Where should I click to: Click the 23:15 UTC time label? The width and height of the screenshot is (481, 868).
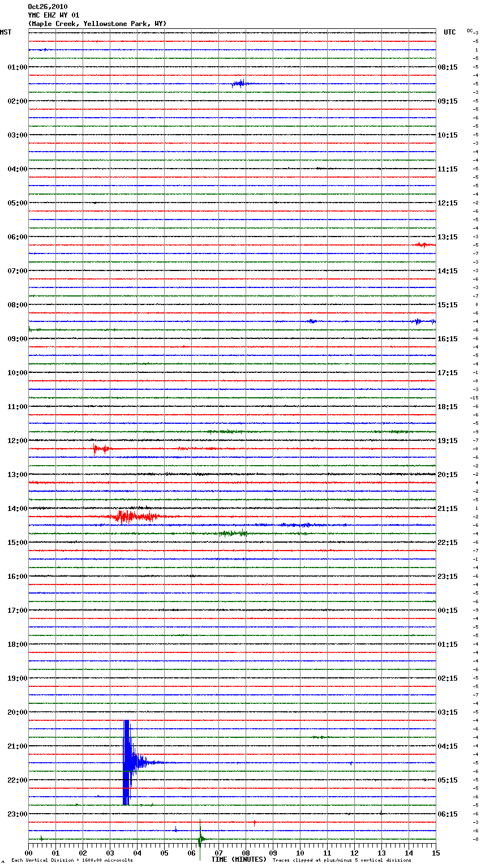[448, 577]
